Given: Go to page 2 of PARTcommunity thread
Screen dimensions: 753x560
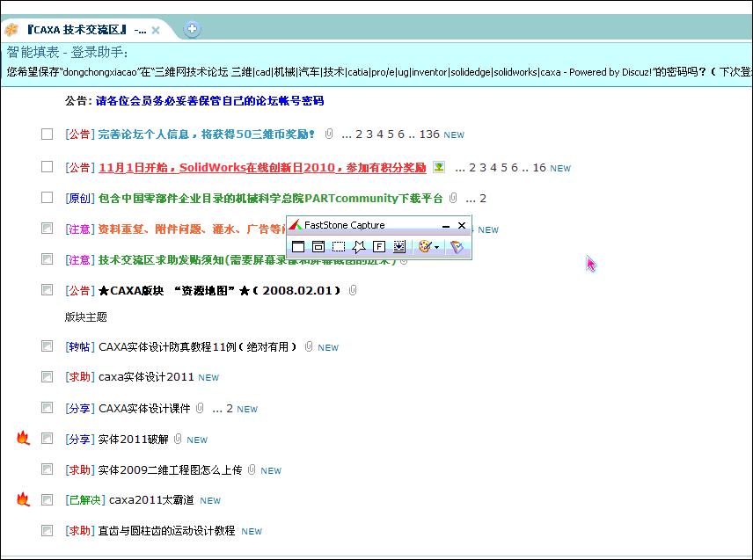Looking at the screenshot, I should point(483,199).
